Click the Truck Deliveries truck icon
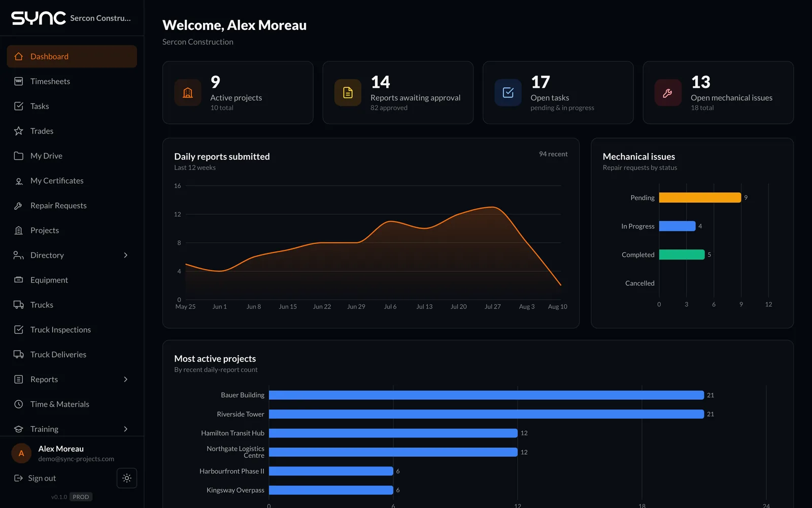Screen dimensions: 812x508 point(19,355)
